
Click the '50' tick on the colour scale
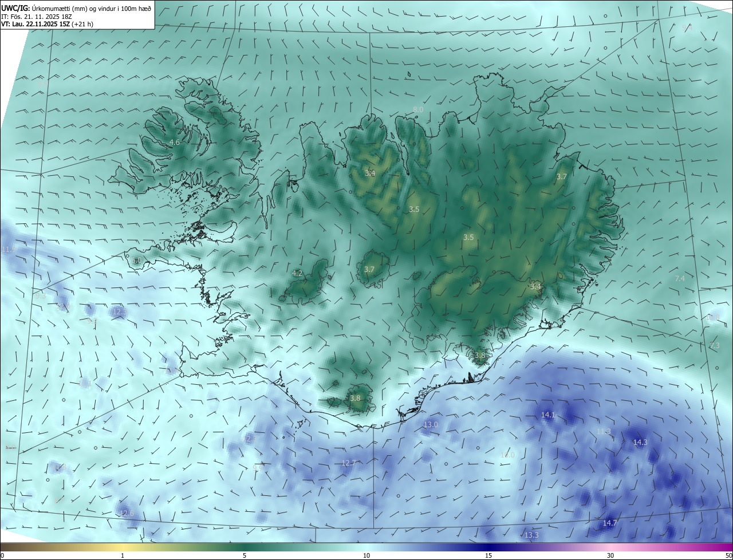point(728,555)
